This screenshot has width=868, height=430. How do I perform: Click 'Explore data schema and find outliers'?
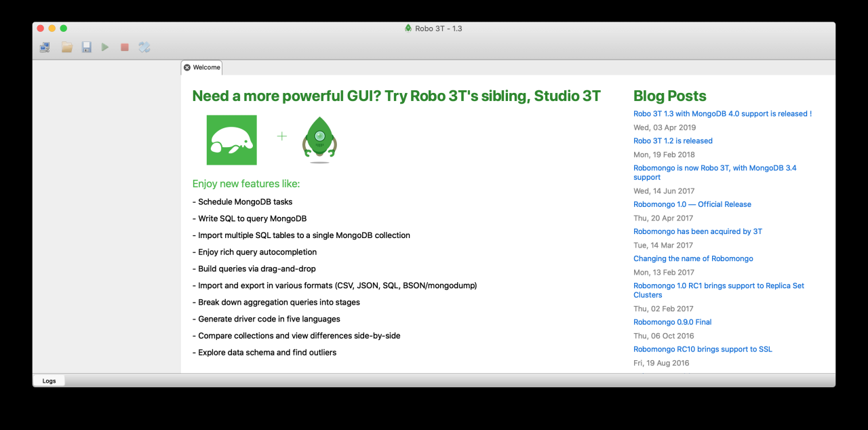tap(264, 353)
